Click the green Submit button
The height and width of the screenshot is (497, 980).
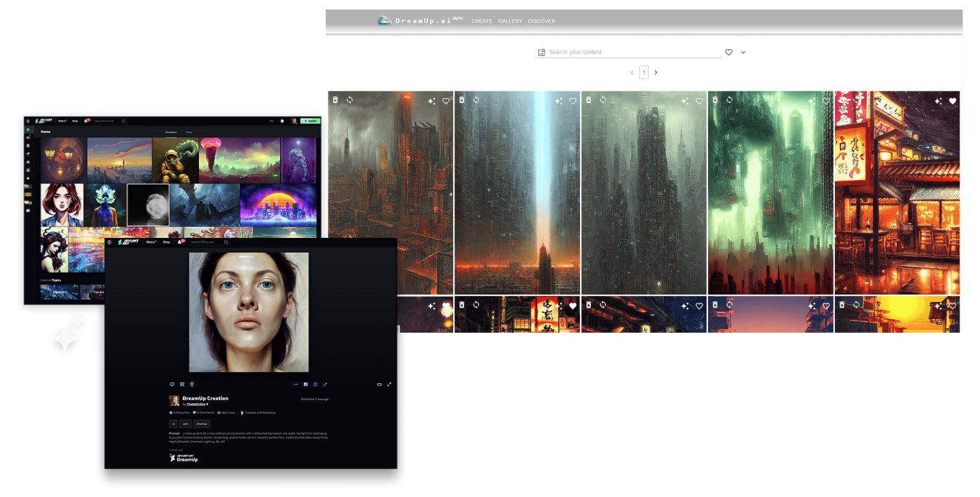[309, 121]
